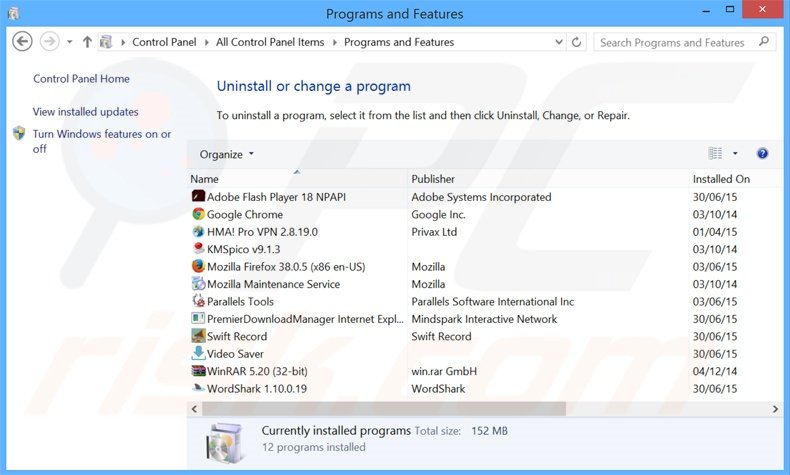The height and width of the screenshot is (475, 790).
Task: Select Video Saver program name
Action: pos(235,354)
